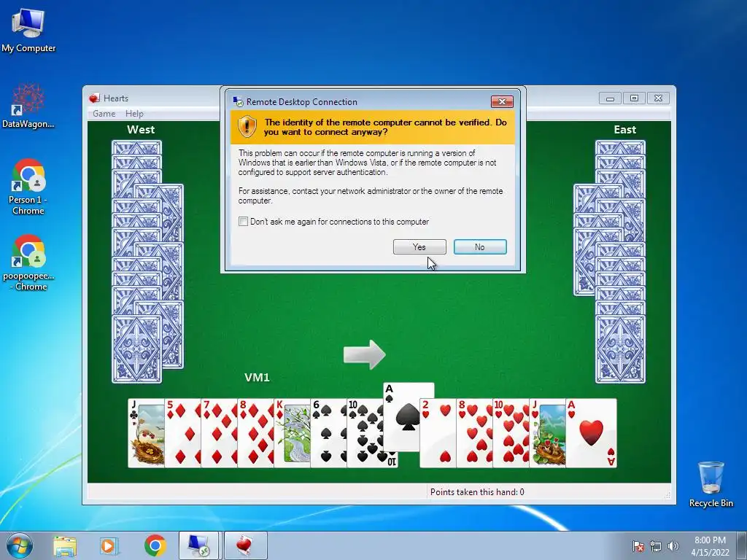Open File Explorer from the taskbar
The width and height of the screenshot is (747, 560).
click(x=65, y=545)
